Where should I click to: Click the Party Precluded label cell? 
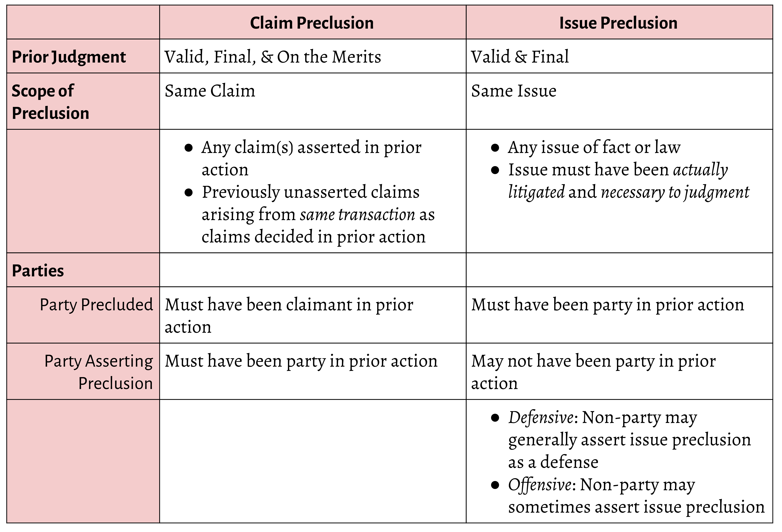point(96,305)
